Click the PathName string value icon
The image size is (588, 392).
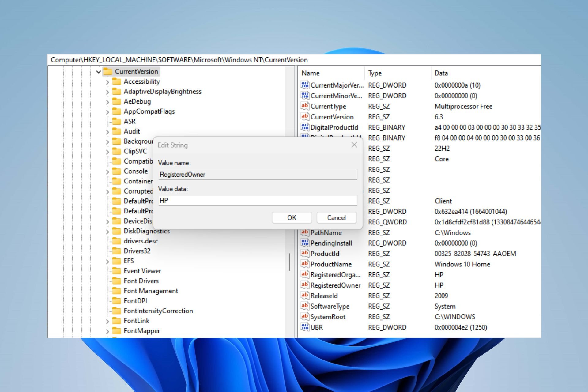coord(305,232)
